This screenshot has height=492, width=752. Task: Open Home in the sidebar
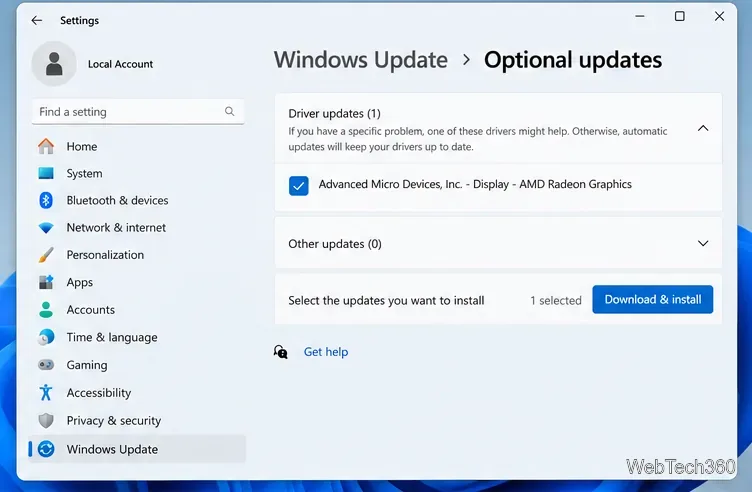click(x=82, y=146)
